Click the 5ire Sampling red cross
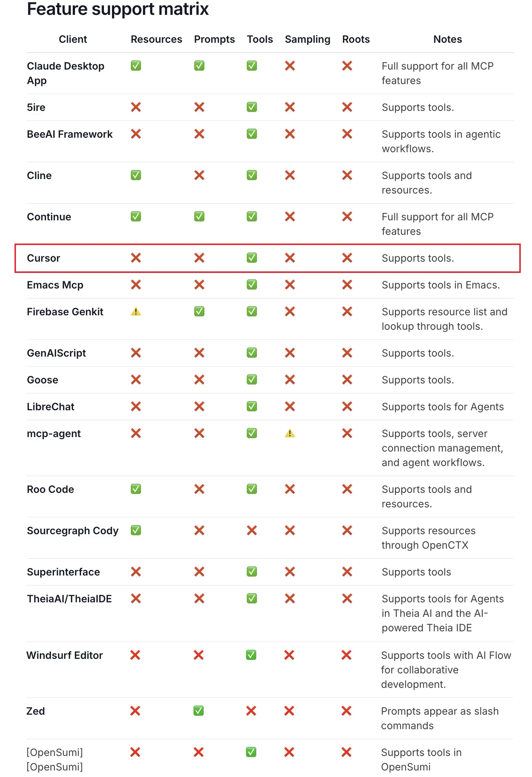The height and width of the screenshot is (777, 532). coord(290,107)
